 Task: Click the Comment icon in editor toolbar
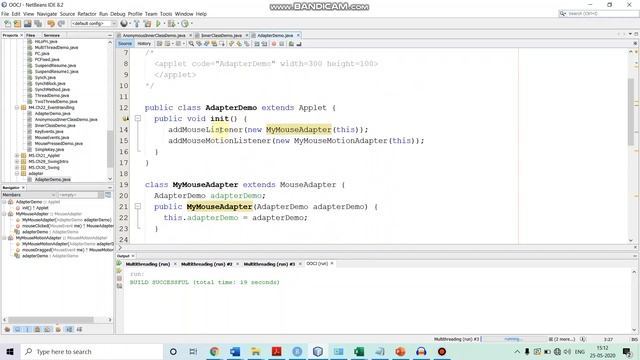(291, 44)
